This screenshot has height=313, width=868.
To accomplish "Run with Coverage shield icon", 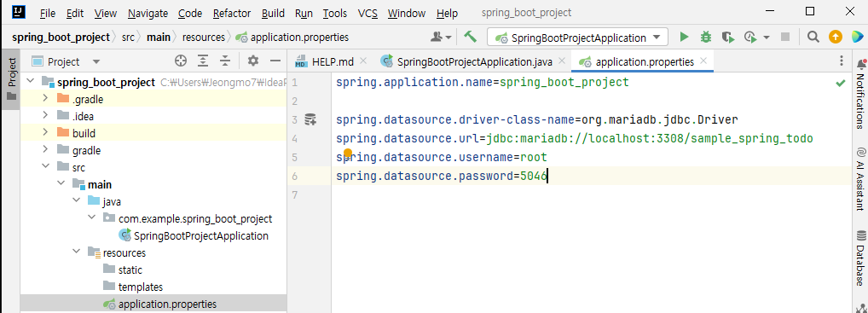I will tap(728, 38).
